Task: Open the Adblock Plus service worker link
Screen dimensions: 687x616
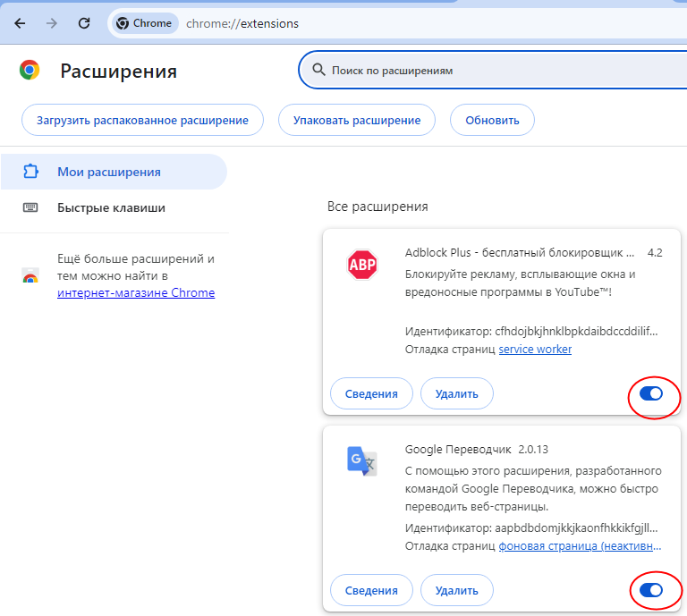Action: (535, 349)
